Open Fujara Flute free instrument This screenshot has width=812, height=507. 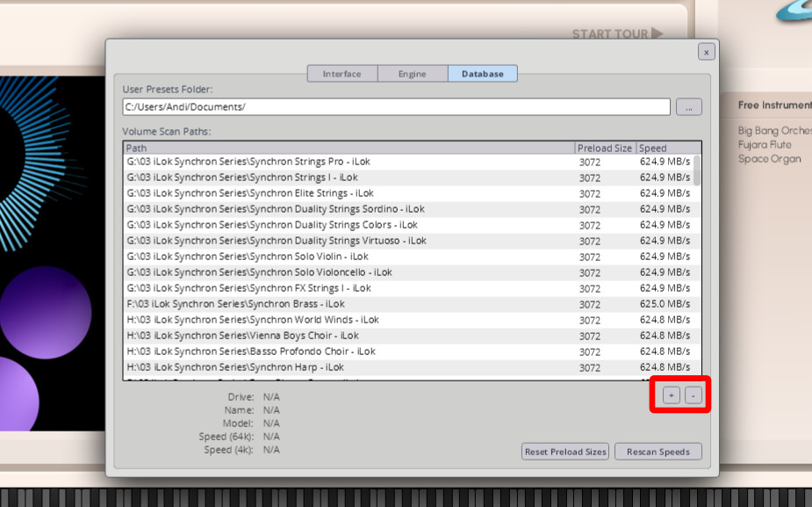(x=764, y=145)
